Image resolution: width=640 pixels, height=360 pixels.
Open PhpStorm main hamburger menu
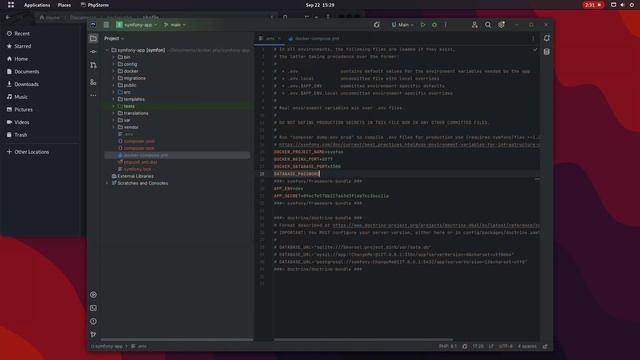pyautogui.click(x=106, y=25)
